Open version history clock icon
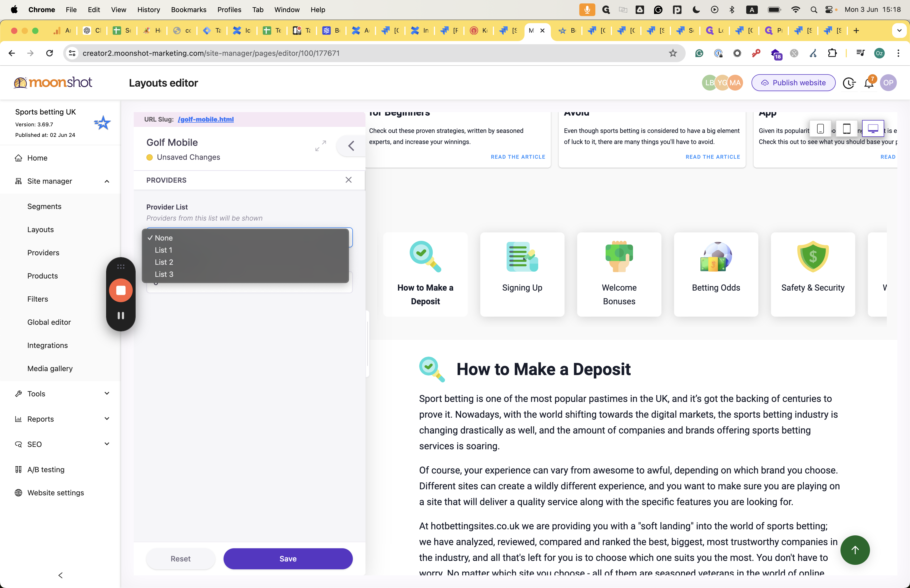910x588 pixels. pos(849,83)
